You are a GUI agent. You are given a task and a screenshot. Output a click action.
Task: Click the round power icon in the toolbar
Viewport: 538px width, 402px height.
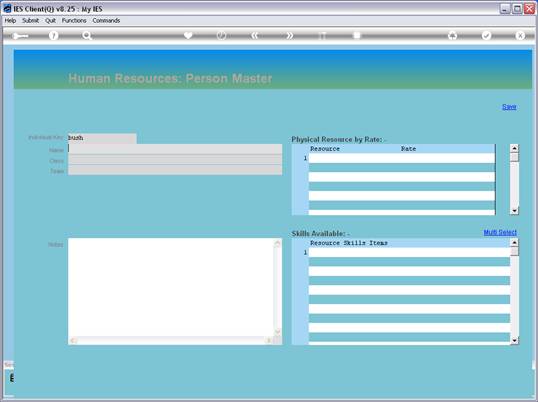coord(221,36)
